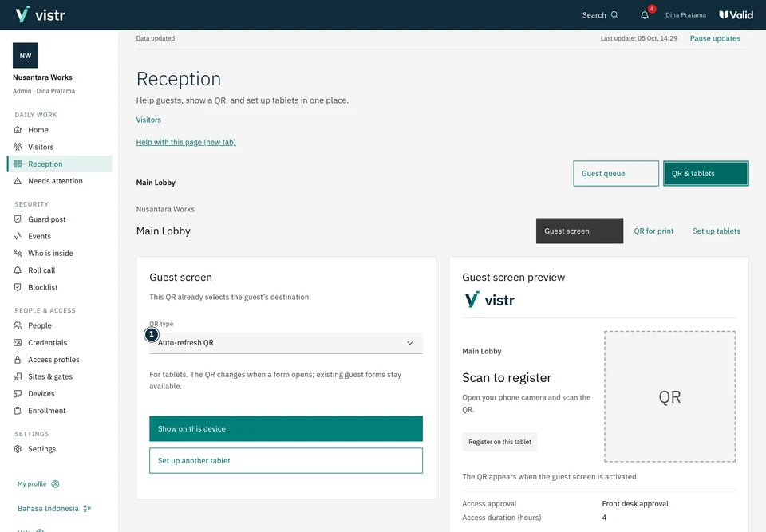766x532 pixels.
Task: Click the Needs attention warning icon
Action: 18,181
